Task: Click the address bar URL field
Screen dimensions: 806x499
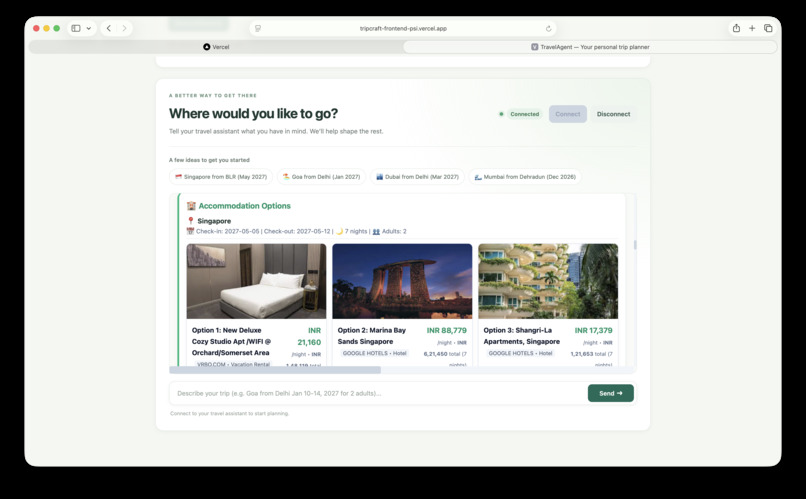Action: 403,29
